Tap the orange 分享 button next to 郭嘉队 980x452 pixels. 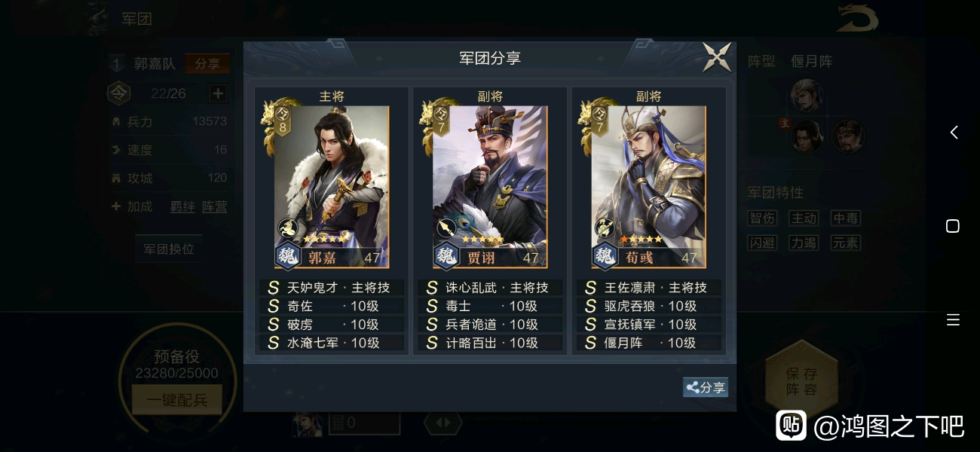207,64
